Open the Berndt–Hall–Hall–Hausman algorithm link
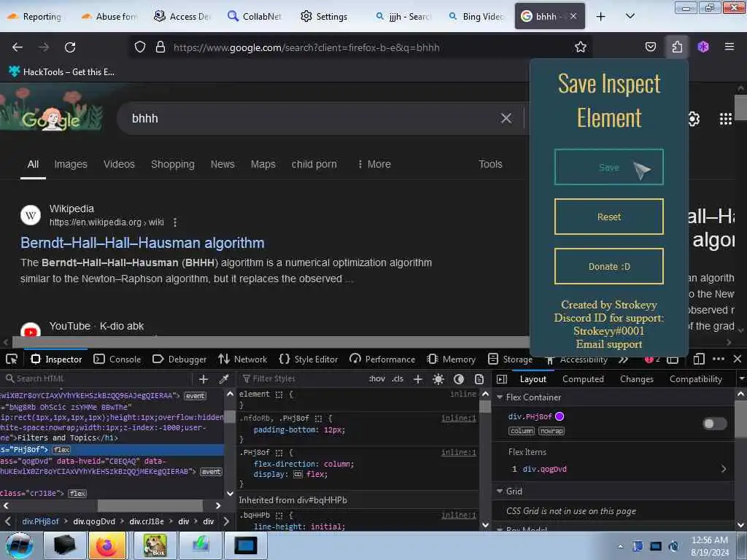 tap(142, 243)
